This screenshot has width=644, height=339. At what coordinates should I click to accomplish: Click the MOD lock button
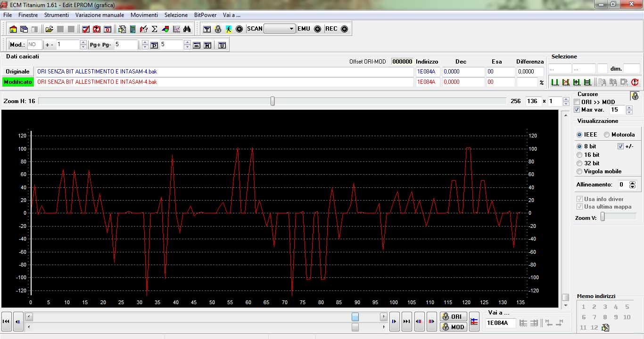(x=453, y=327)
